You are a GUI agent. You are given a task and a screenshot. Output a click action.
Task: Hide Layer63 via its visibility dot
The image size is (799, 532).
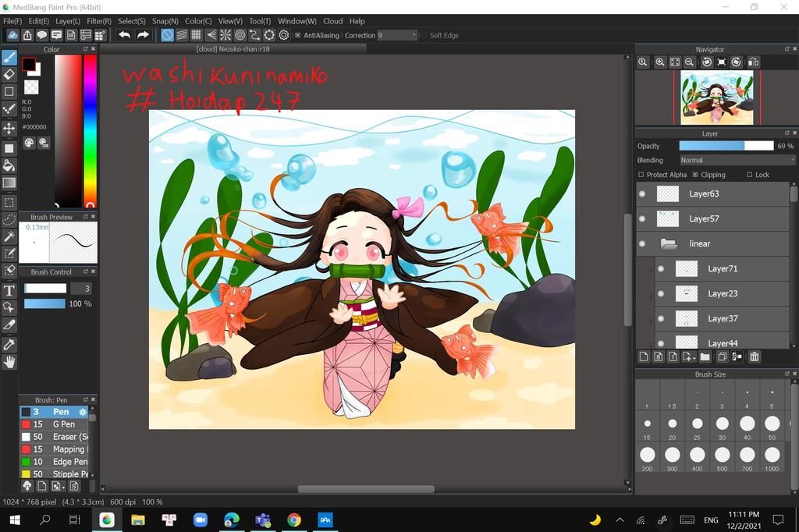pos(642,193)
